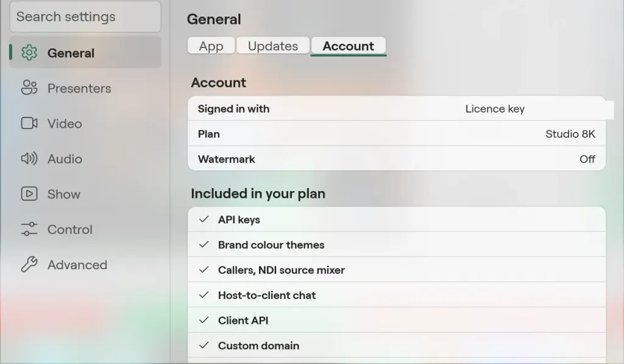This screenshot has height=364, width=624.
Task: Click the checkmark beside Client API
Action: click(x=204, y=320)
